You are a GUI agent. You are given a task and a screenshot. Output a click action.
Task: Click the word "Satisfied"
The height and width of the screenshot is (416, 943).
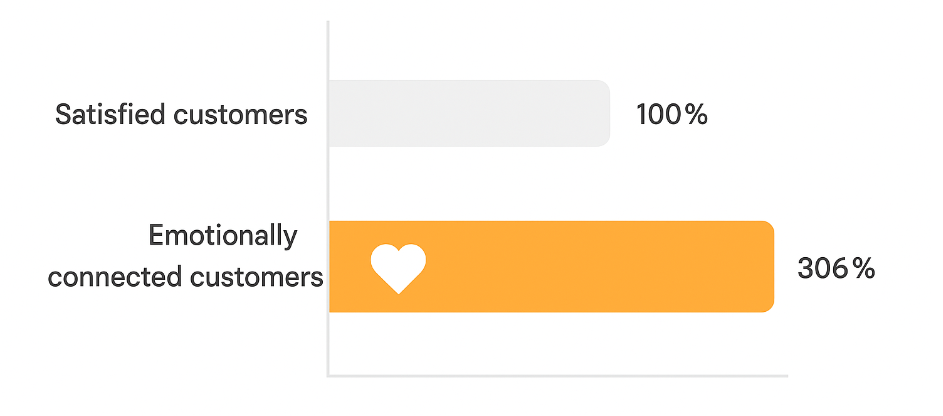click(110, 114)
